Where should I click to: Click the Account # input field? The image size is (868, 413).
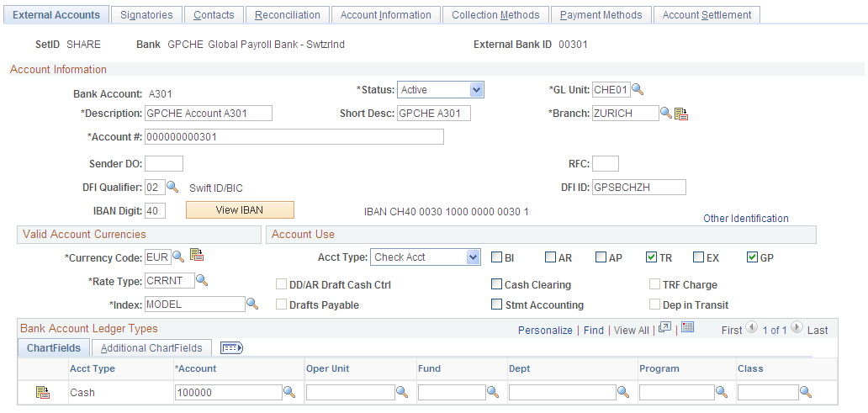pos(294,137)
